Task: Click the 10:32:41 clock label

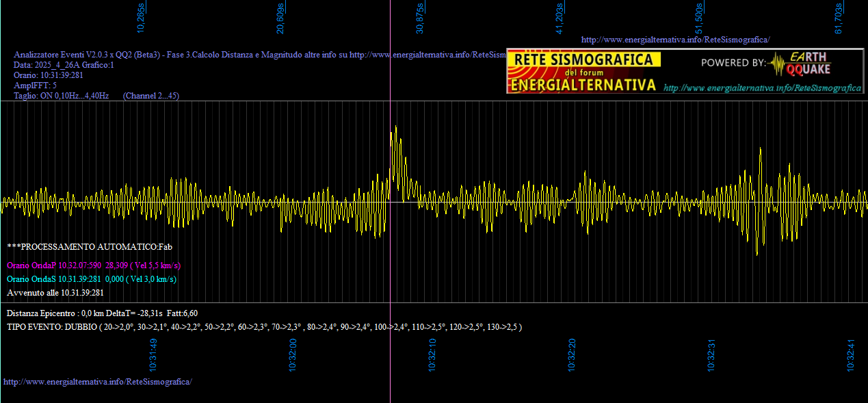Action: pos(851,354)
